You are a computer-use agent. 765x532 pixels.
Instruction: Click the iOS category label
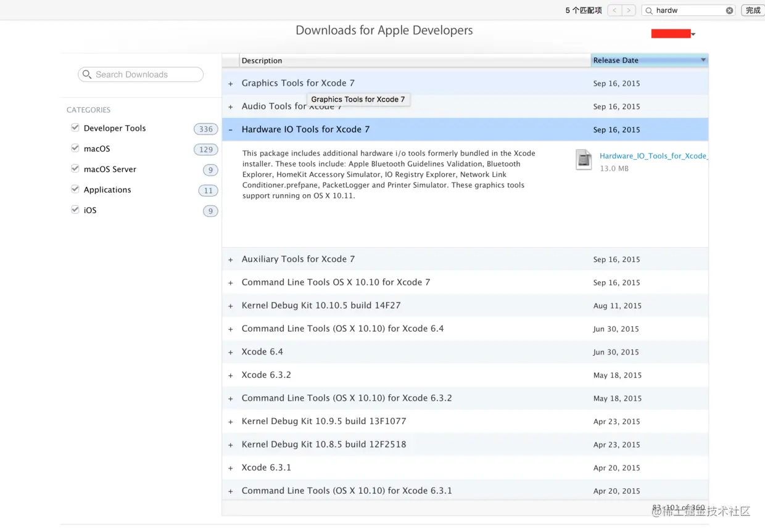coord(90,210)
